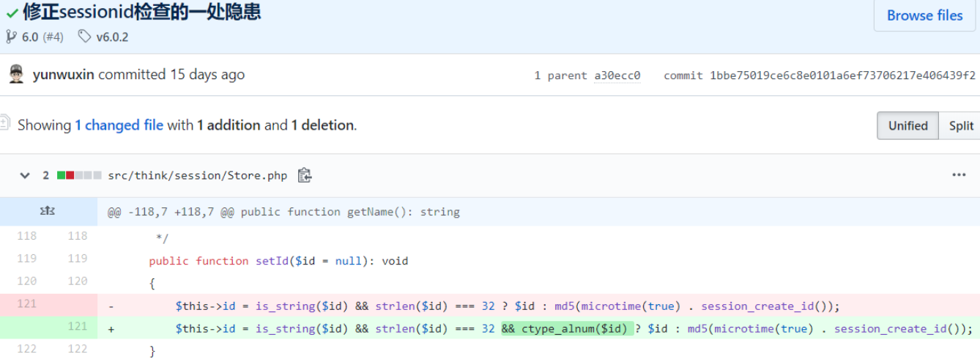Collapse the Store.php file diff
980x362 pixels.
pyautogui.click(x=25, y=176)
